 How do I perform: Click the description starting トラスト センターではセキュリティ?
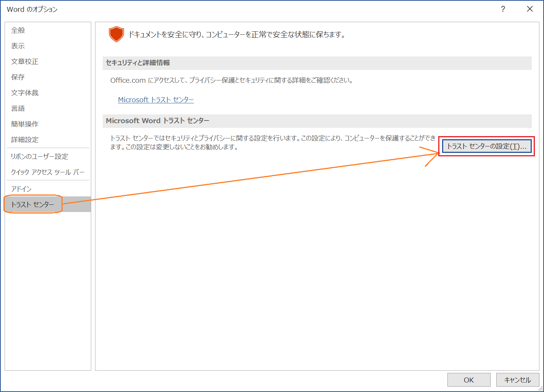[x=273, y=143]
